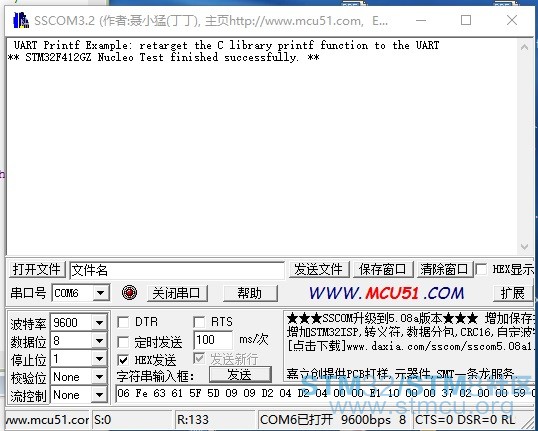This screenshot has height=431, width=538.
Task: Close the SSCOM3.2 window
Action: (x=512, y=20)
